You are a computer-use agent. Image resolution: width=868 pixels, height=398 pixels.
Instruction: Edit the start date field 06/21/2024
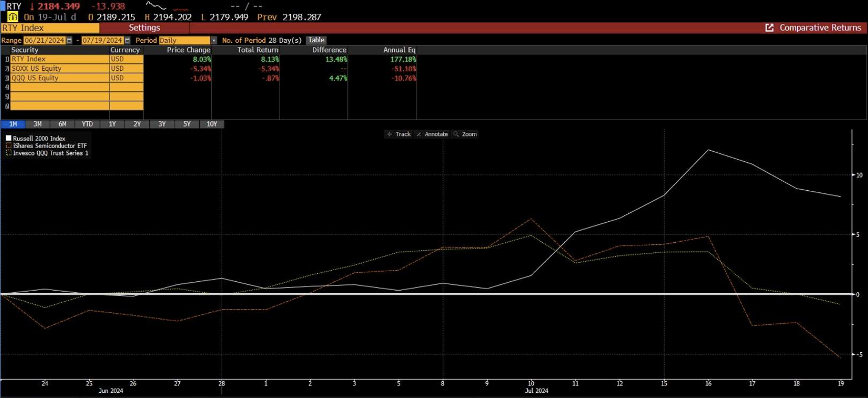tap(44, 40)
